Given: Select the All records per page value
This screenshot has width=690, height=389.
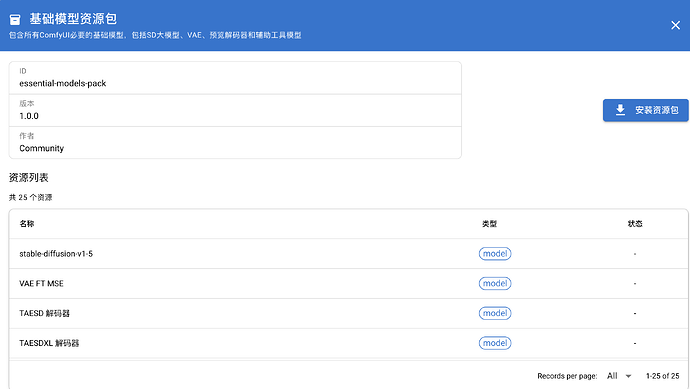Looking at the screenshot, I should point(612,376).
